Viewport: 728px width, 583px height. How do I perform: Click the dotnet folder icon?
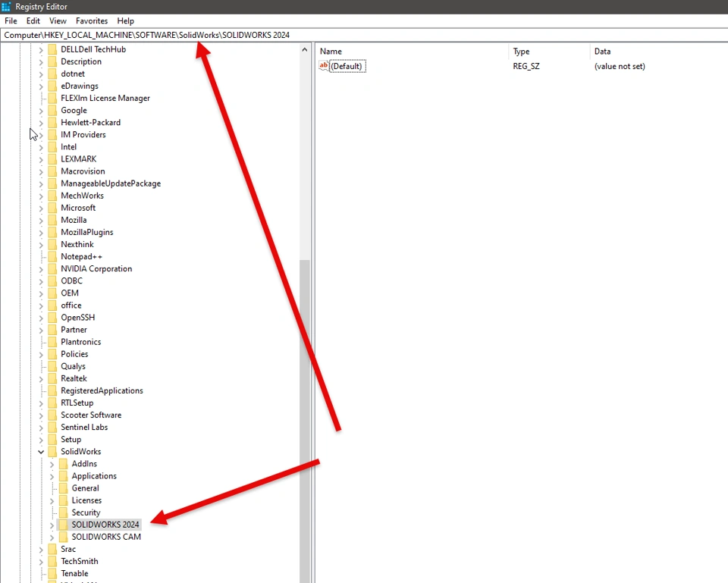52,74
